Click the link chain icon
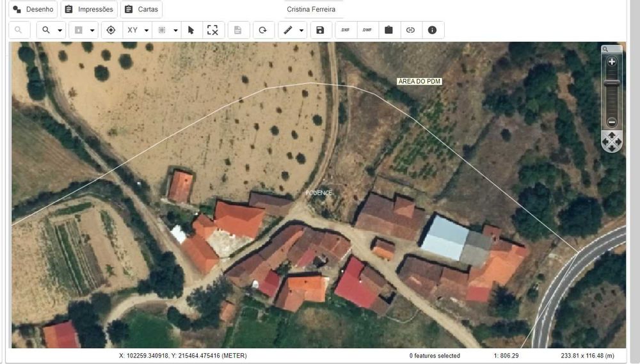The image size is (640, 364). [410, 30]
